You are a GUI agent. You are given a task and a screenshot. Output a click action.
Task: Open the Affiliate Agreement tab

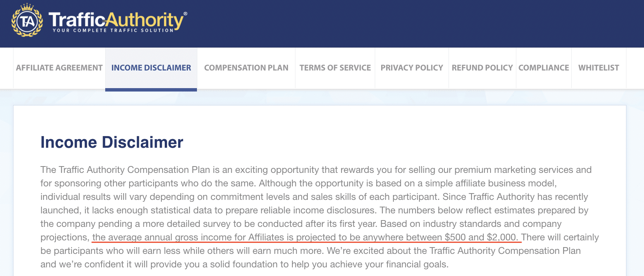click(x=59, y=68)
